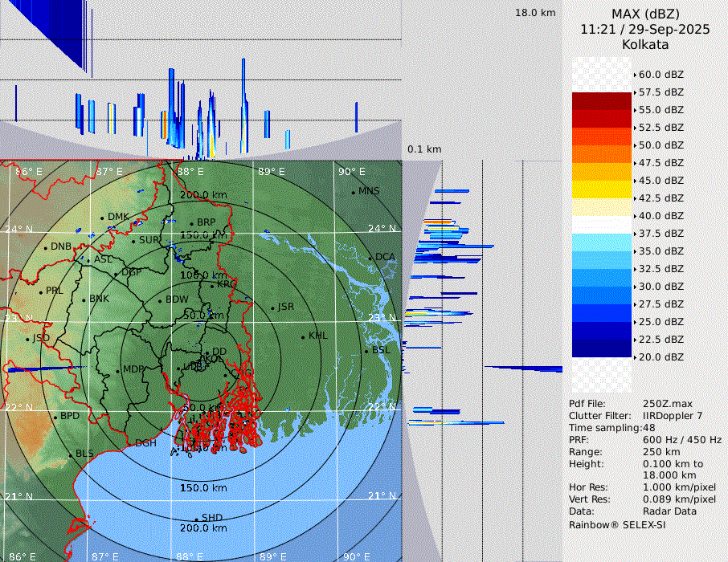Select the Rainbow SELEX-SI footer text

click(617, 525)
